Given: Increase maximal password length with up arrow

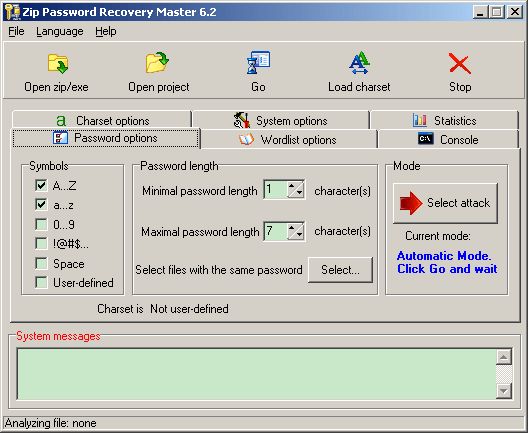Looking at the screenshot, I should 292,227.
